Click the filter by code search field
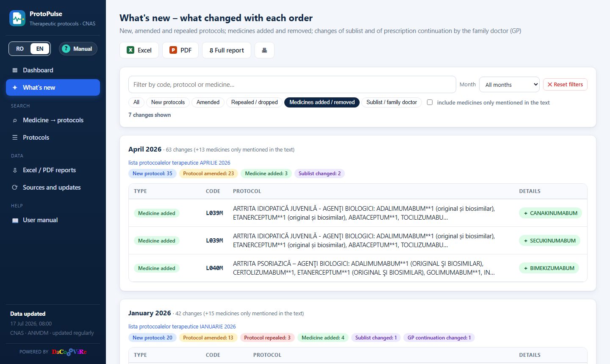The image size is (610, 364). [x=292, y=85]
